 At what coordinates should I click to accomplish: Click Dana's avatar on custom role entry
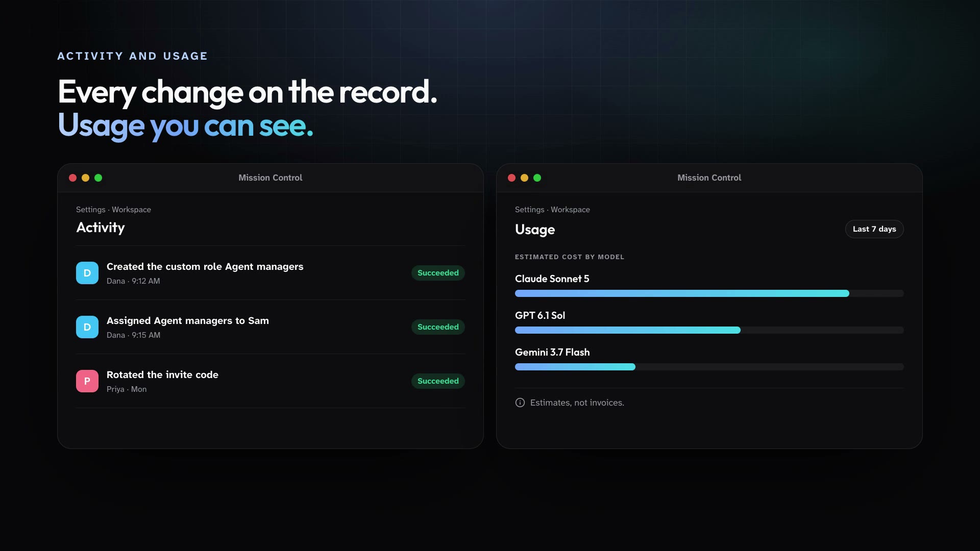coord(87,273)
